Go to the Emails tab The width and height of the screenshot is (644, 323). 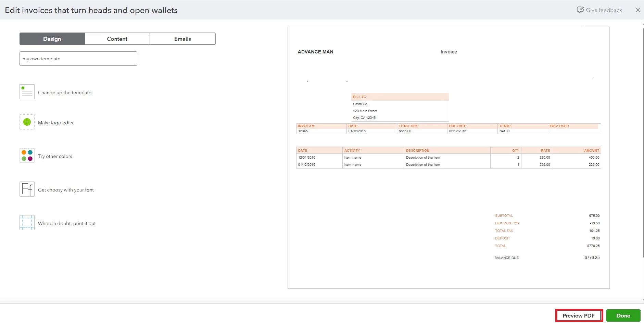click(x=182, y=39)
